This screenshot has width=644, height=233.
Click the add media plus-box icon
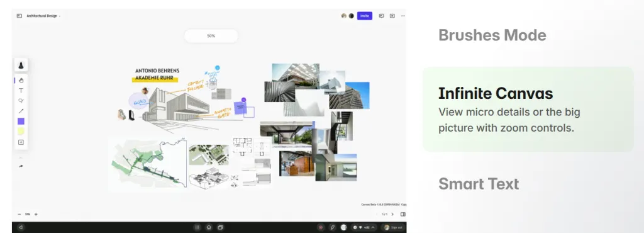click(21, 142)
